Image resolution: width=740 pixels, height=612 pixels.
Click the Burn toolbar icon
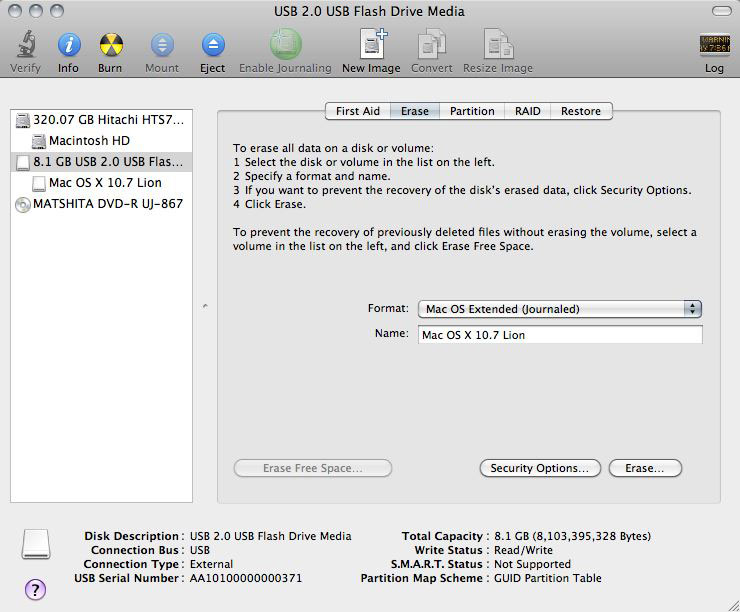111,45
